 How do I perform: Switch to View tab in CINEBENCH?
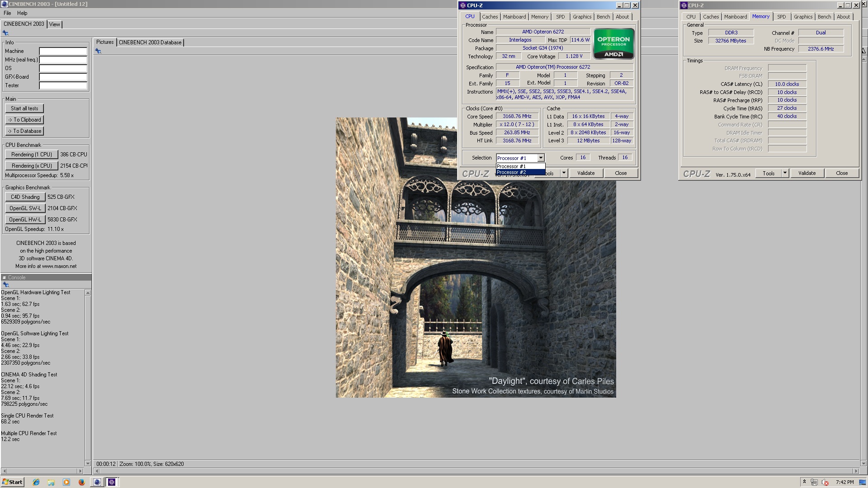click(x=55, y=24)
